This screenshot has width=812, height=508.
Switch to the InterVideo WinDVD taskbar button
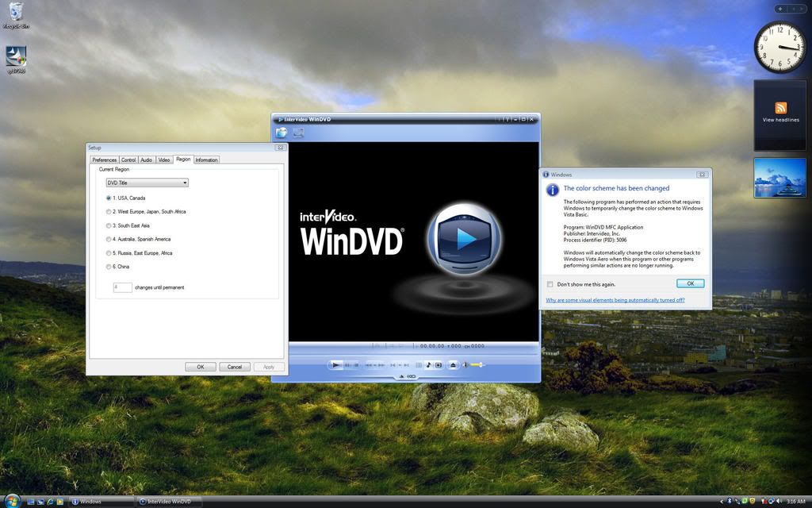pyautogui.click(x=168, y=502)
